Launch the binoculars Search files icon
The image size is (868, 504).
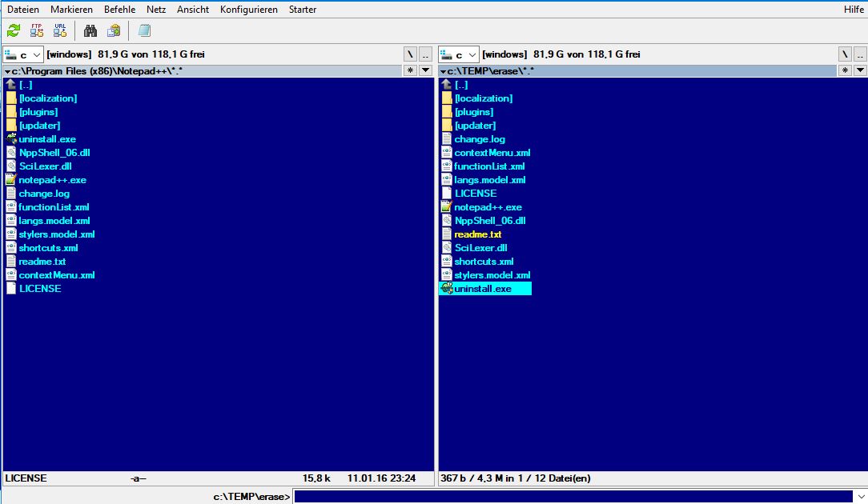90,30
